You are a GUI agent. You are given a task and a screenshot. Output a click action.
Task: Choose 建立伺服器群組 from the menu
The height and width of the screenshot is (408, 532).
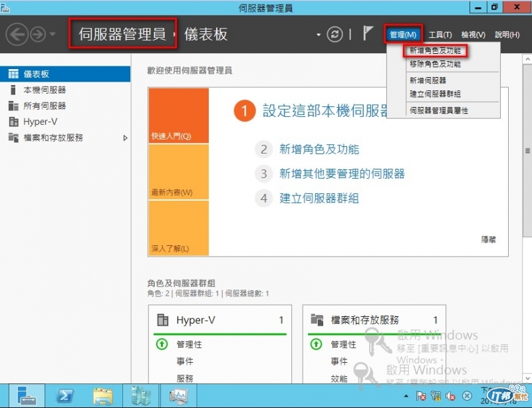coord(436,94)
